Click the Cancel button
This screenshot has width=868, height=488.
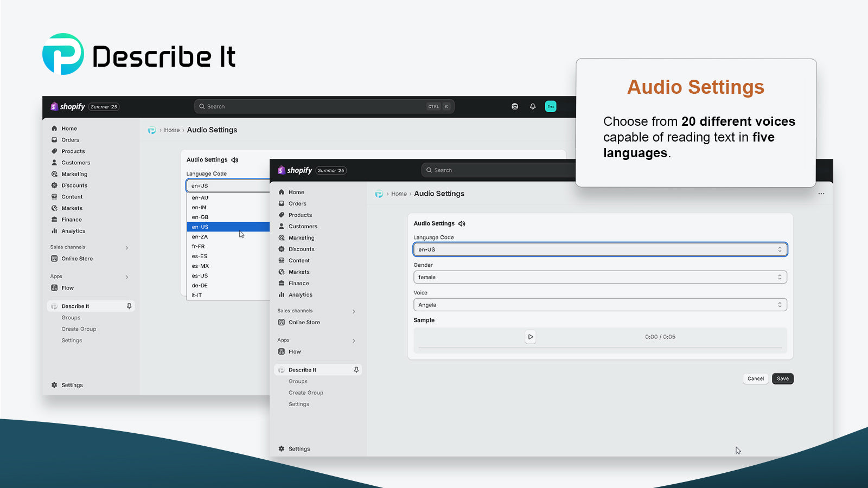tap(756, 378)
